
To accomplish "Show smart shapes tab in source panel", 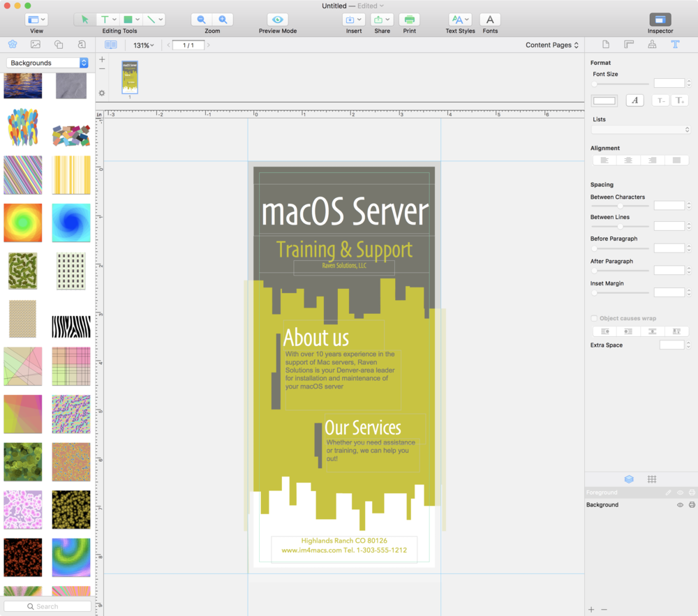I will coord(59,44).
